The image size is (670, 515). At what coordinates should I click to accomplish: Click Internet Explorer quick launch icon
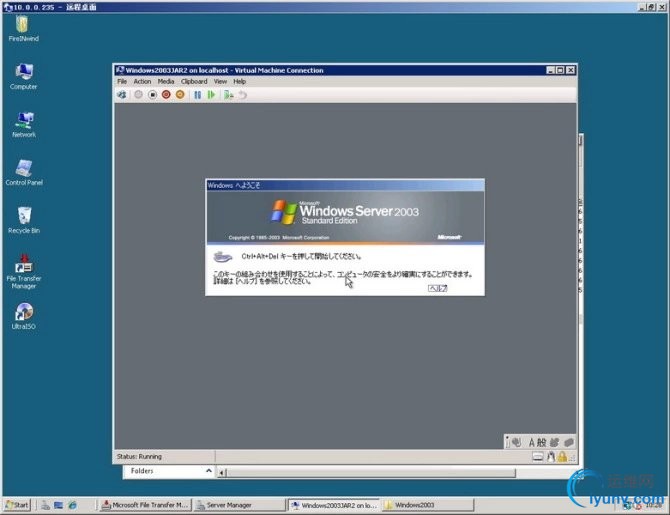(73, 506)
